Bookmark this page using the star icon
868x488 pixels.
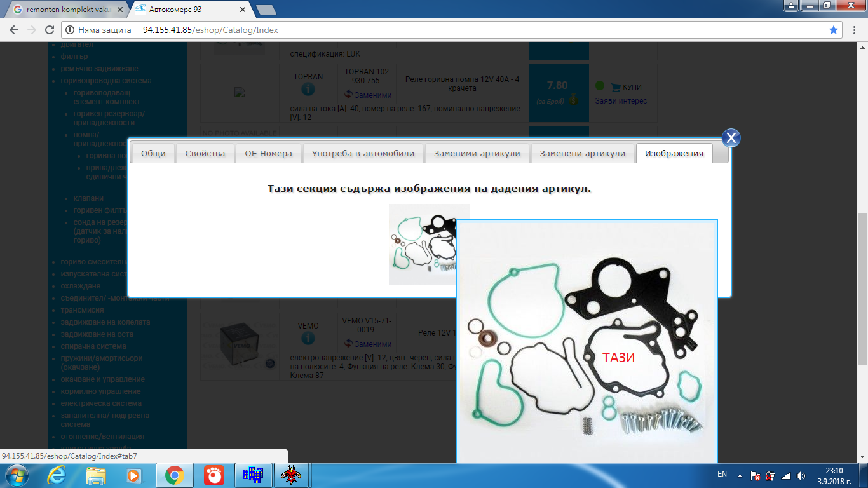[834, 30]
